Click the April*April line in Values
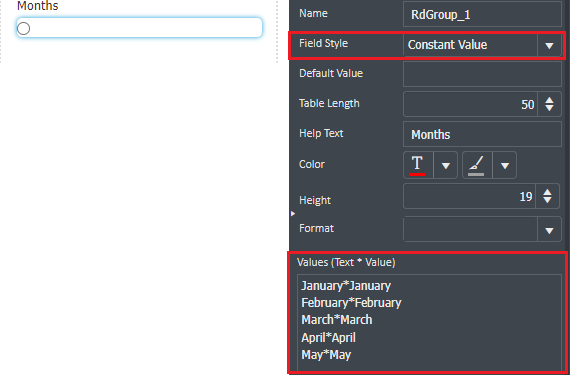570x375 pixels. (x=328, y=338)
